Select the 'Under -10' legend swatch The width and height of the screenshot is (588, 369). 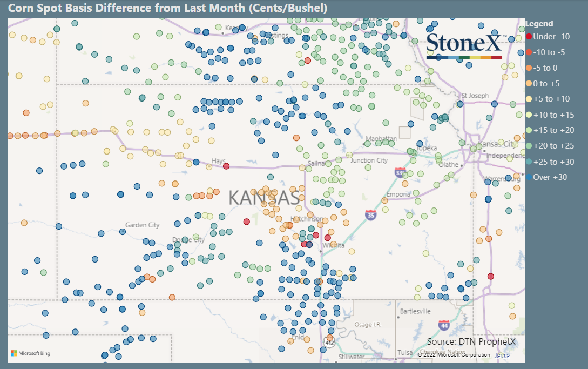point(529,36)
